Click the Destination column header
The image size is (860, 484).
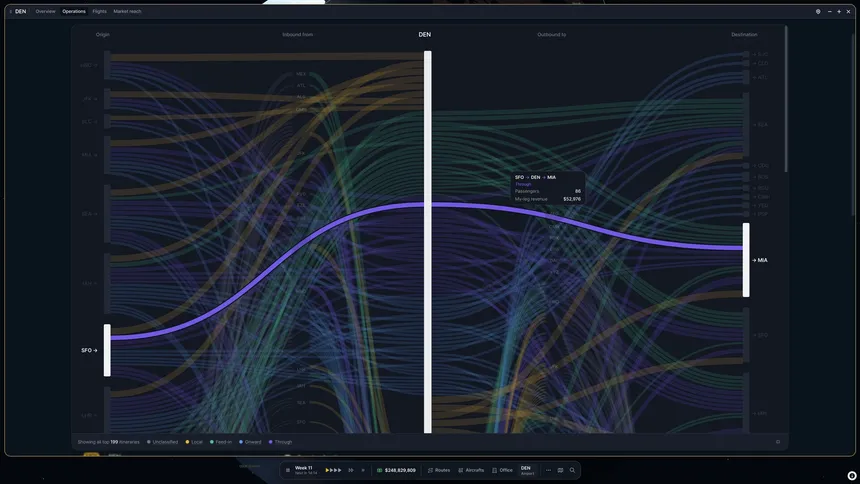click(744, 35)
